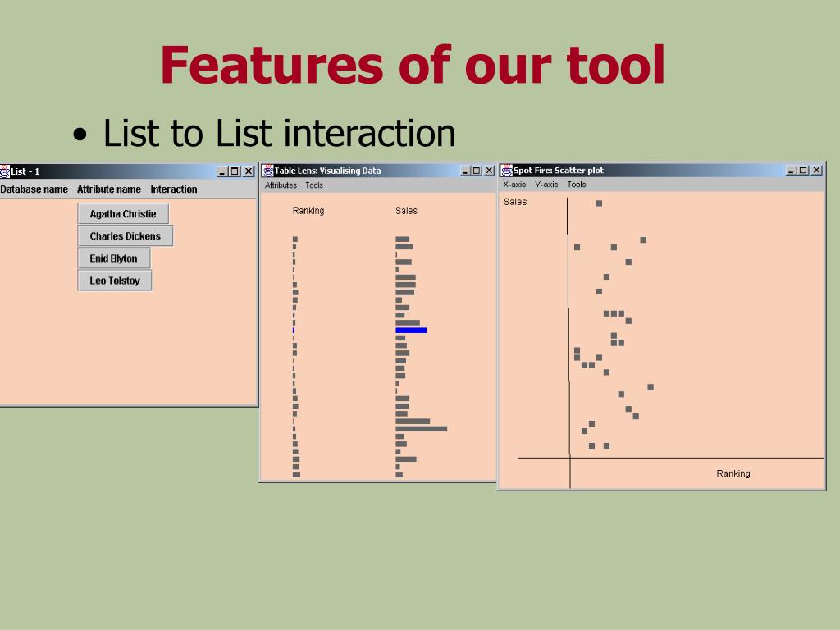Image resolution: width=840 pixels, height=630 pixels.
Task: Close the List - 1 window
Action: [x=249, y=171]
